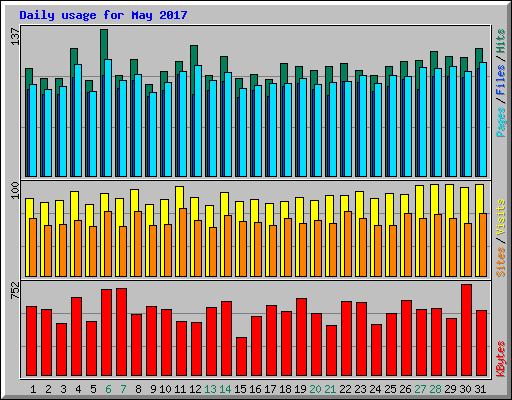This screenshot has height=400, width=512.
Task: Click the red KBytes bar for day 6
Action: (x=106, y=333)
